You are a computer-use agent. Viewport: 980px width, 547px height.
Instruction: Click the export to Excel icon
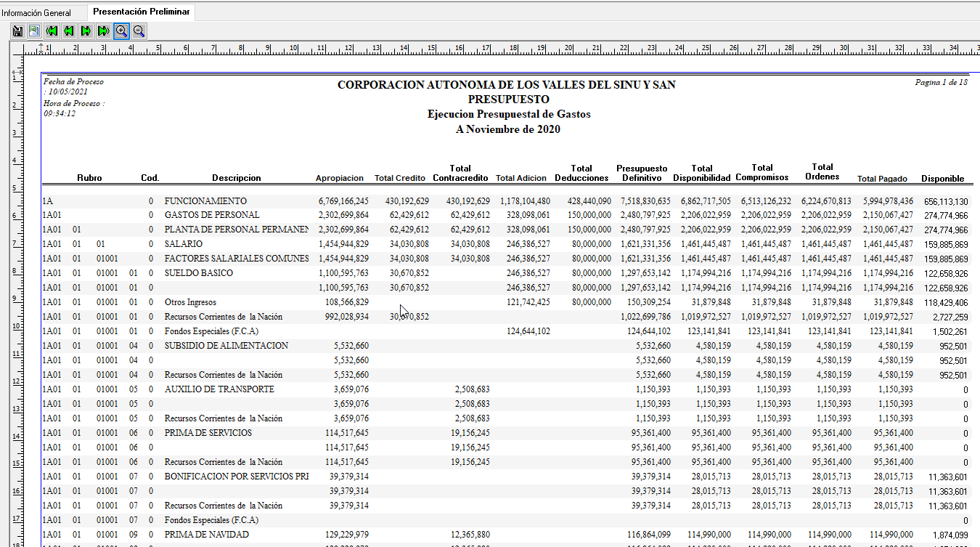click(34, 31)
